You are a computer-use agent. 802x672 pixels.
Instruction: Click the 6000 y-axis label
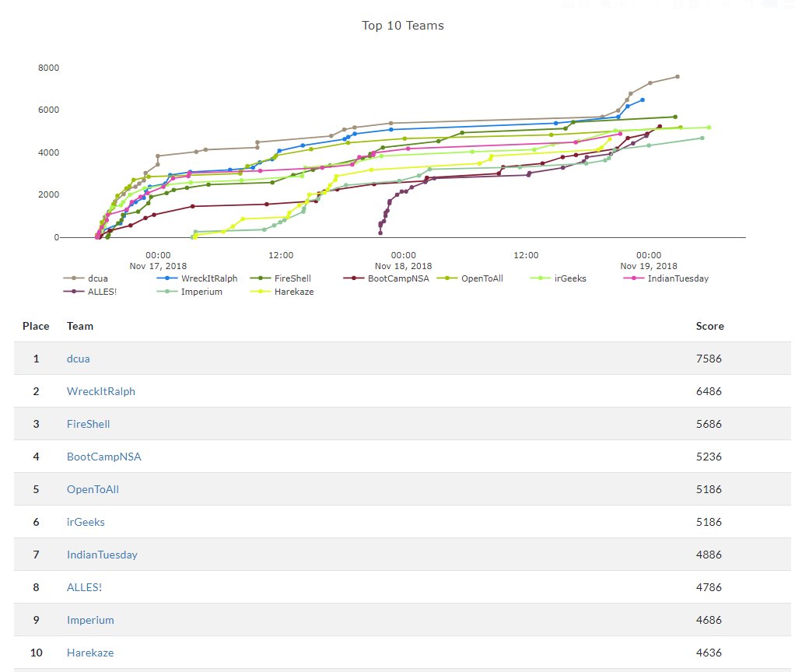48,110
